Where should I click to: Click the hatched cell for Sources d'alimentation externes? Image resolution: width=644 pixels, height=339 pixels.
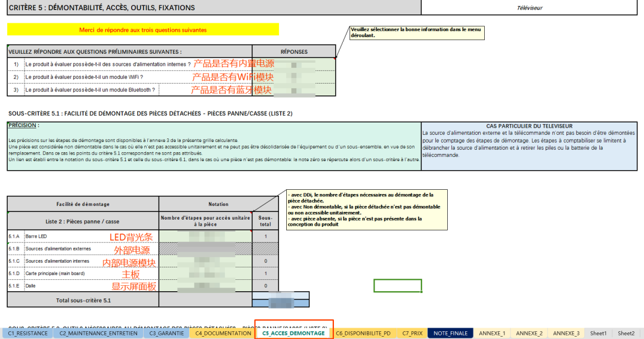(x=205, y=249)
